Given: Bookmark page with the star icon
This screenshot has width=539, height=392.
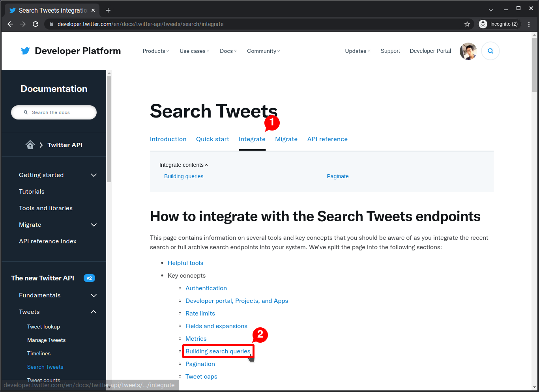Looking at the screenshot, I should coord(467,24).
